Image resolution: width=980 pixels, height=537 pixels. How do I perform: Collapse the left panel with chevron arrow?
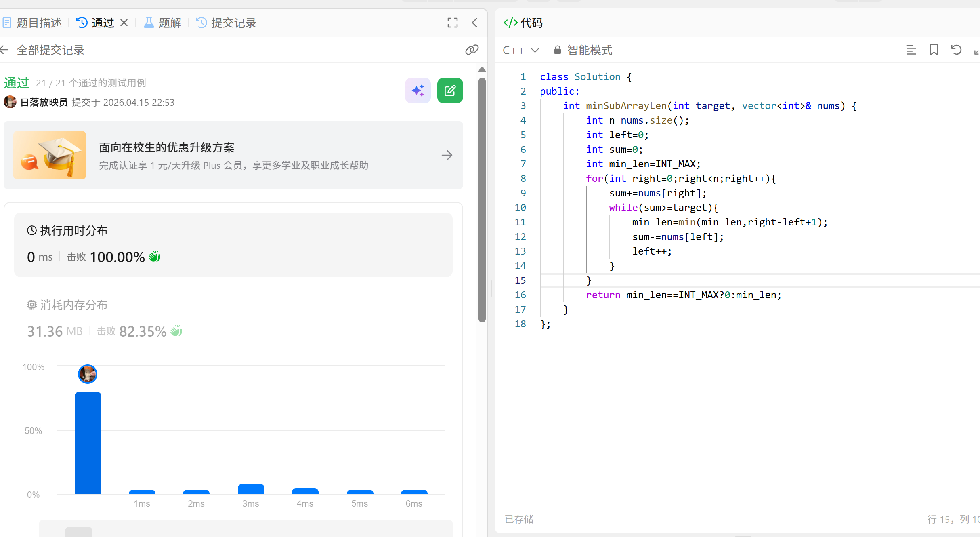475,23
